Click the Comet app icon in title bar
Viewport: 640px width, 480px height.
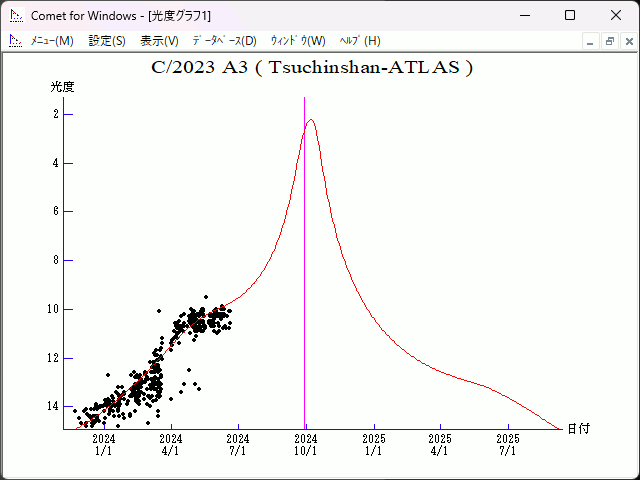(x=16, y=16)
